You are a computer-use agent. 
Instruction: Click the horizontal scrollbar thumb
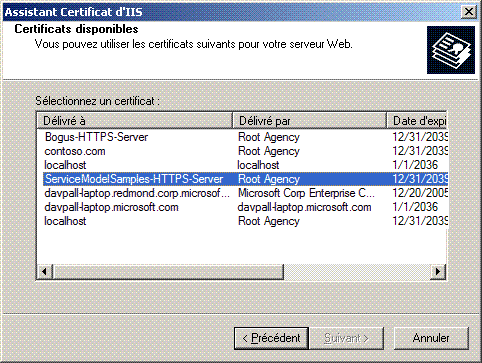tap(168, 272)
